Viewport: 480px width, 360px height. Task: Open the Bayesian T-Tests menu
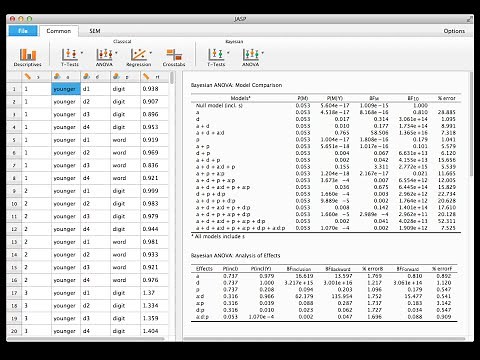(x=216, y=57)
